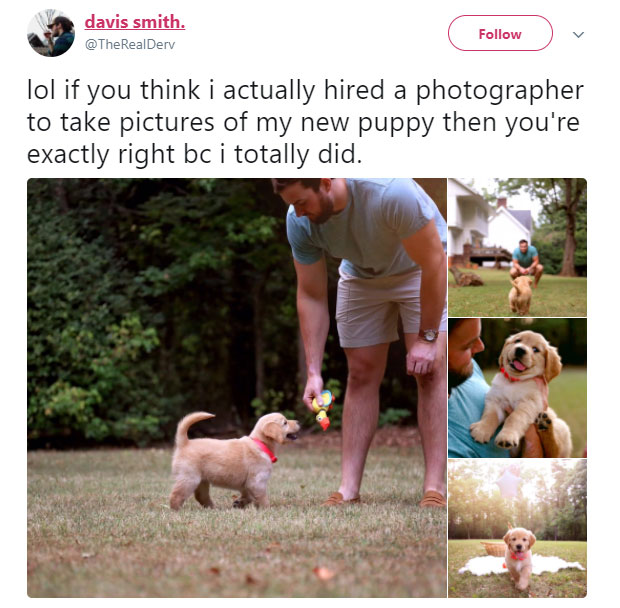Screen dimensions: 620x608
Task: Click the Follow button
Action: coord(500,33)
